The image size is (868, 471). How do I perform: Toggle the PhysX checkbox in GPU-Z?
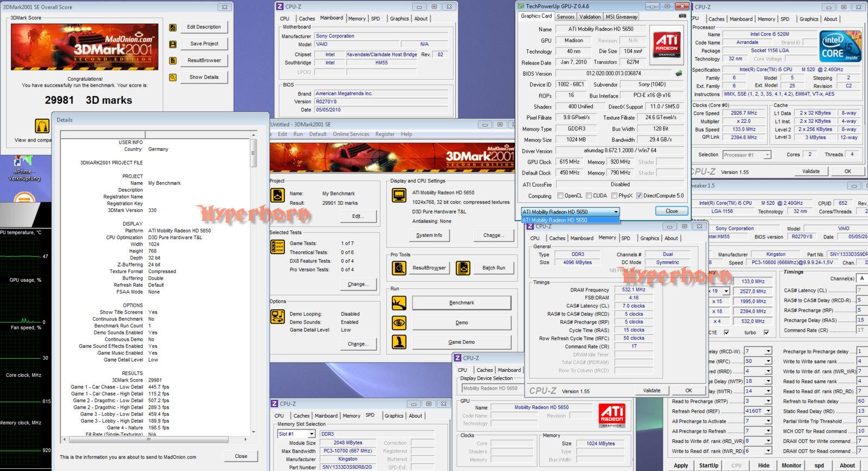(614, 196)
